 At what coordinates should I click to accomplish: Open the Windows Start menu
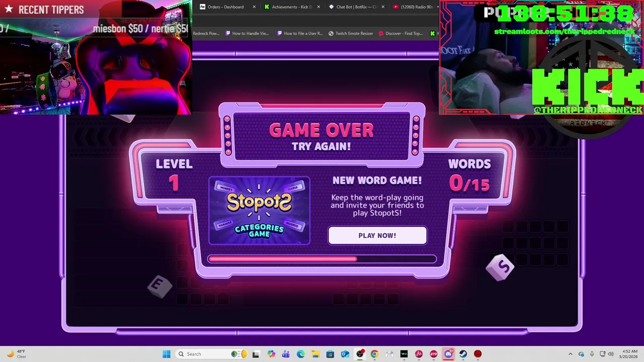pos(167,354)
